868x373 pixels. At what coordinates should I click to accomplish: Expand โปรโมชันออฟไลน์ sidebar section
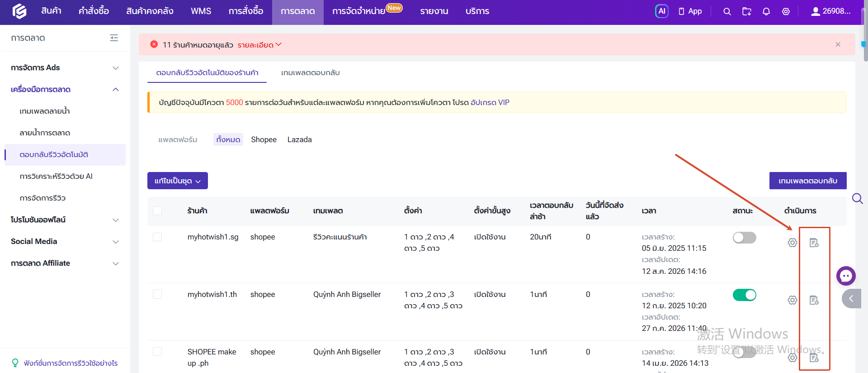coord(65,220)
